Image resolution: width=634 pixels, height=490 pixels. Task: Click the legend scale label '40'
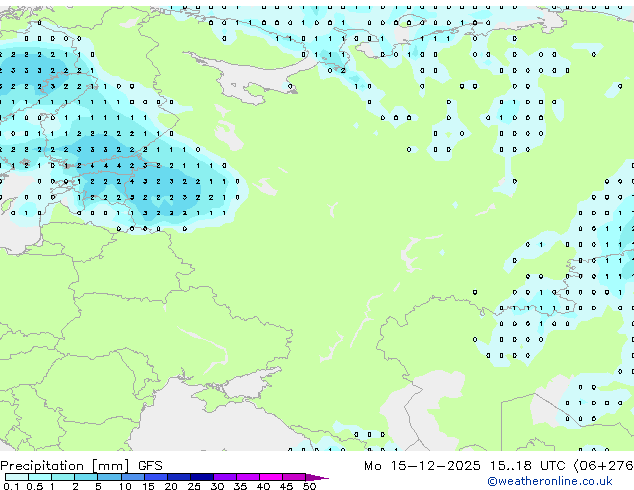pos(263,486)
